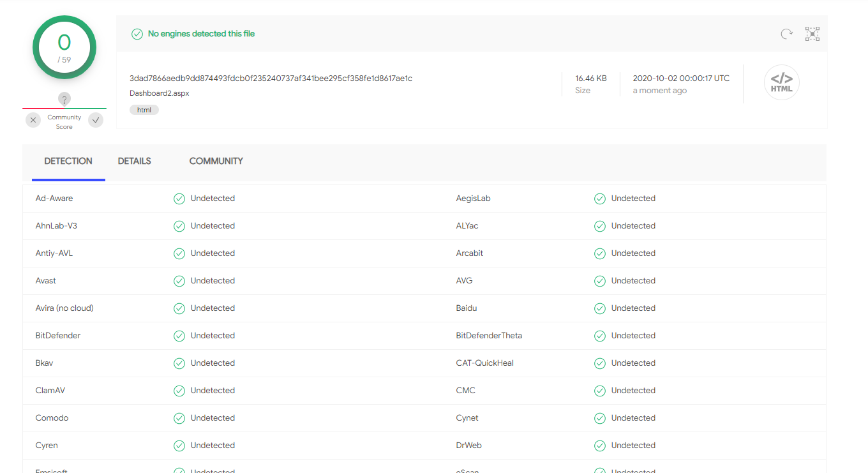Click the Undetected check icon for Ad-Aware

(x=179, y=199)
